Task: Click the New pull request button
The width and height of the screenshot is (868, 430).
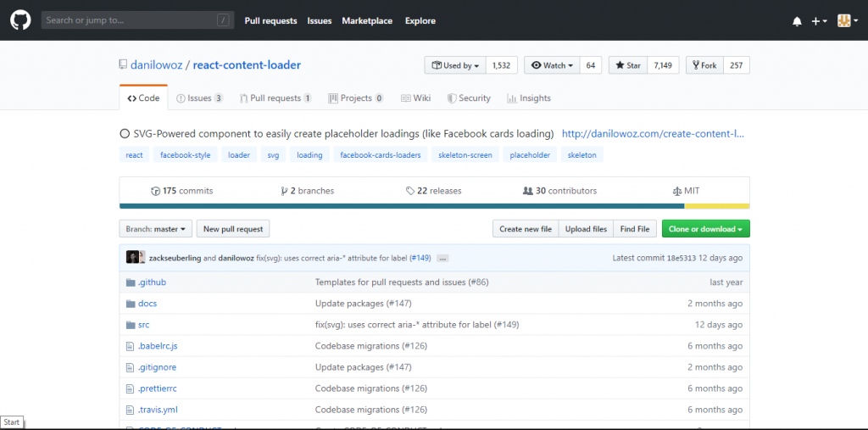Action: tap(233, 229)
